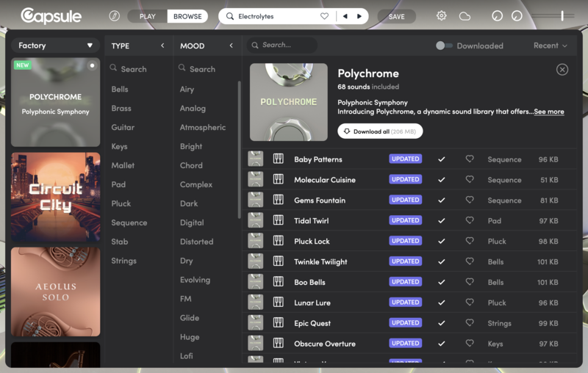The width and height of the screenshot is (588, 373).
Task: Click the cloud icon in top bar
Action: click(x=465, y=15)
